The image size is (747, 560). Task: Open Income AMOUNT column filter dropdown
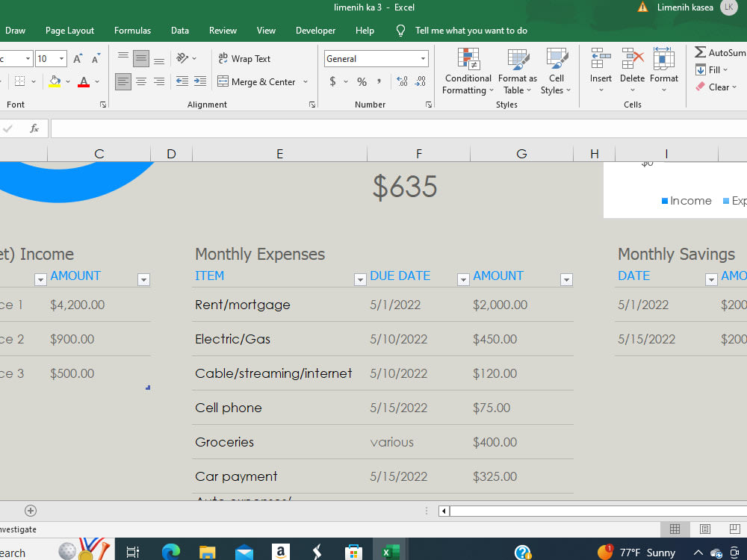[143, 279]
